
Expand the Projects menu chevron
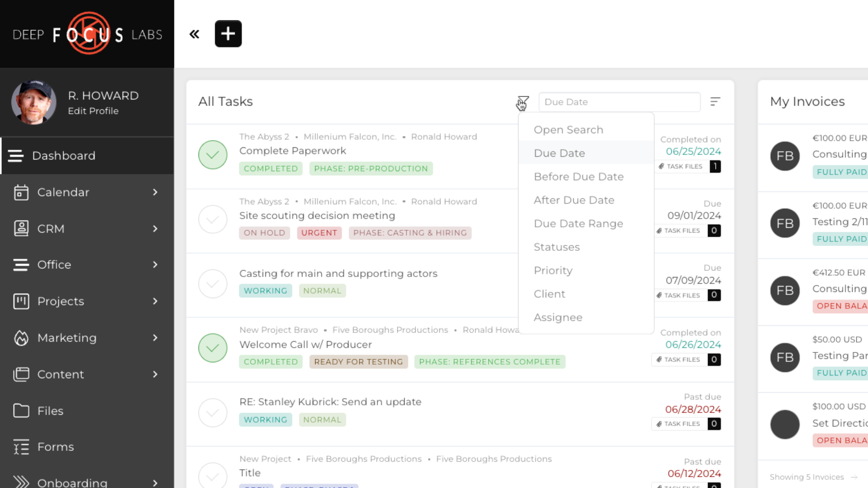point(155,301)
